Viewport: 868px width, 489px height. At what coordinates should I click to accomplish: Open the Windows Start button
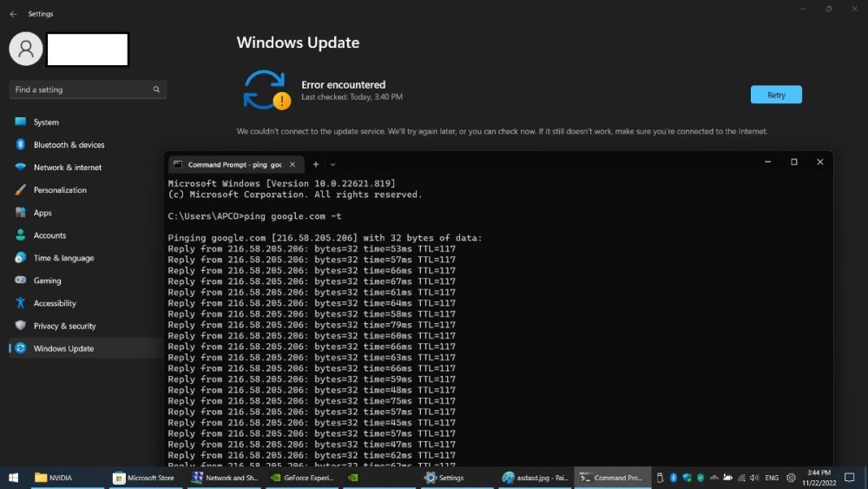tap(14, 478)
